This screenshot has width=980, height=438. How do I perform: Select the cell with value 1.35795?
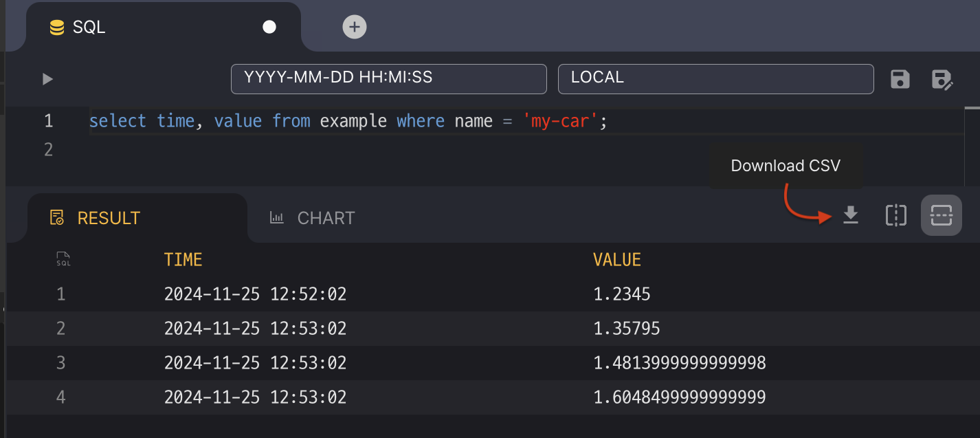click(x=626, y=329)
